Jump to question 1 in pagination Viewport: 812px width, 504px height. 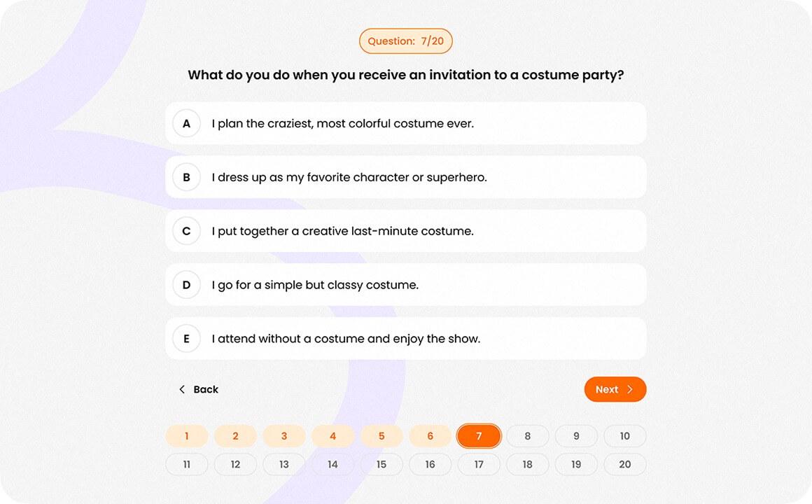(x=187, y=436)
